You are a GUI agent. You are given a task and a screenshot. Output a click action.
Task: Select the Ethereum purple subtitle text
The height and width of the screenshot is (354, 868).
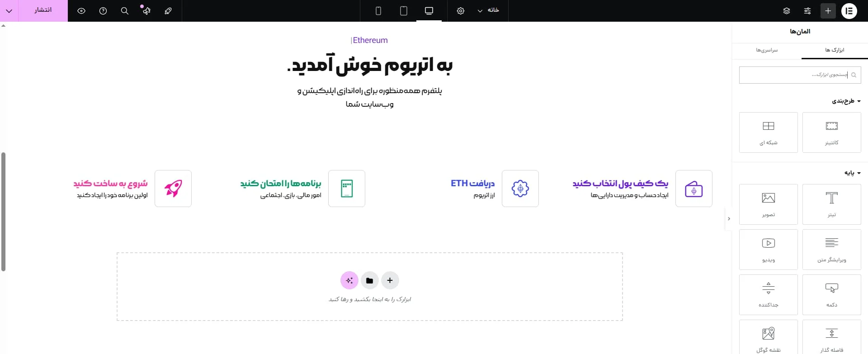click(x=370, y=40)
